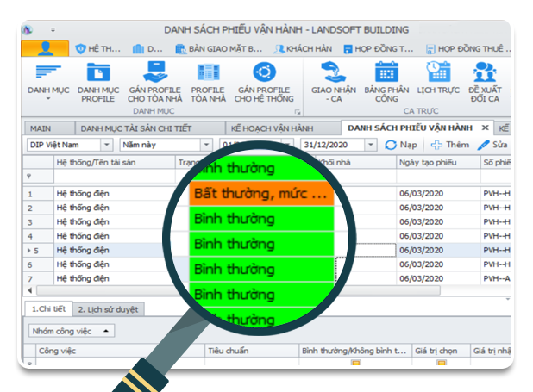Switch to 1.Chi tiết tab

(48, 309)
